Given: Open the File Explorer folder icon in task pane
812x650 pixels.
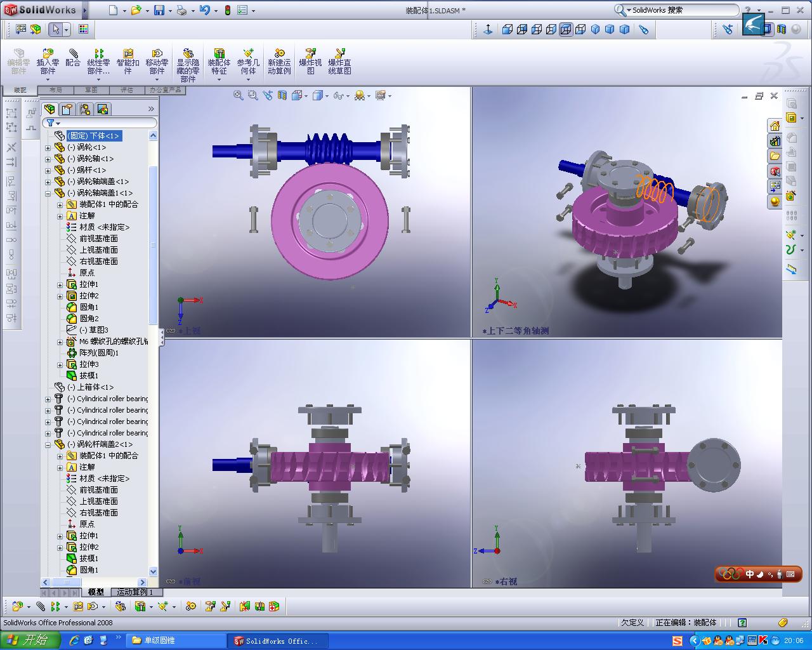Looking at the screenshot, I should click(775, 156).
